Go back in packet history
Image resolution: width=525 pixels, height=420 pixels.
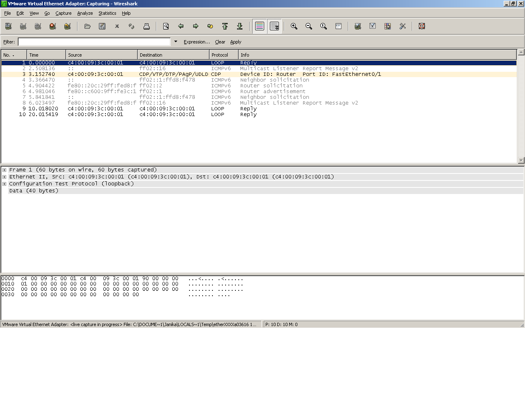coord(181,26)
